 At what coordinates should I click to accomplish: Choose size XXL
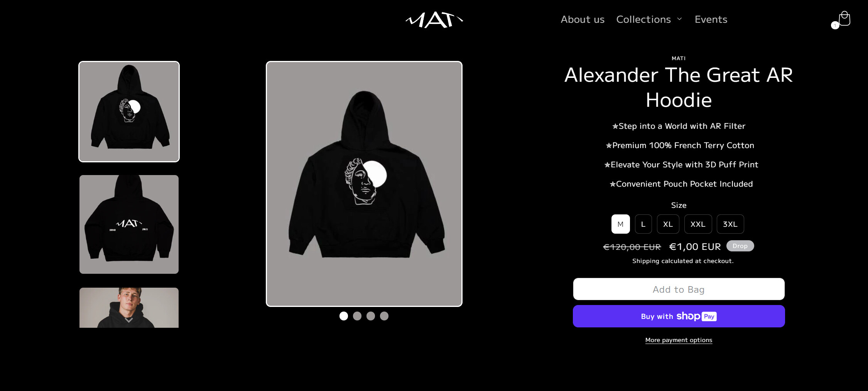click(x=698, y=224)
